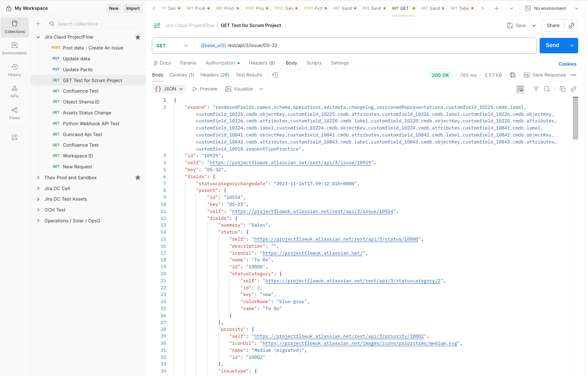Viewport: 588px width, 376px height.
Task: Toggle favorite star on Thev Prod and Sandbox
Action: 138,178
